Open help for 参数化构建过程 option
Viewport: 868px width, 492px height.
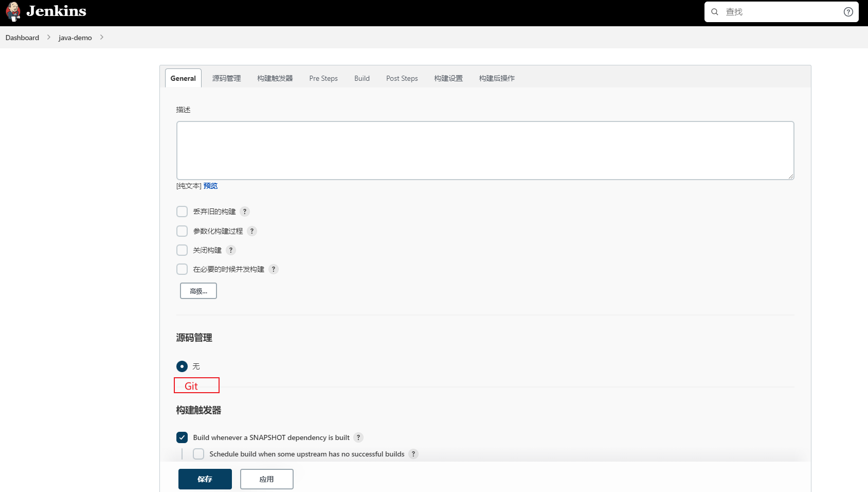pyautogui.click(x=252, y=231)
